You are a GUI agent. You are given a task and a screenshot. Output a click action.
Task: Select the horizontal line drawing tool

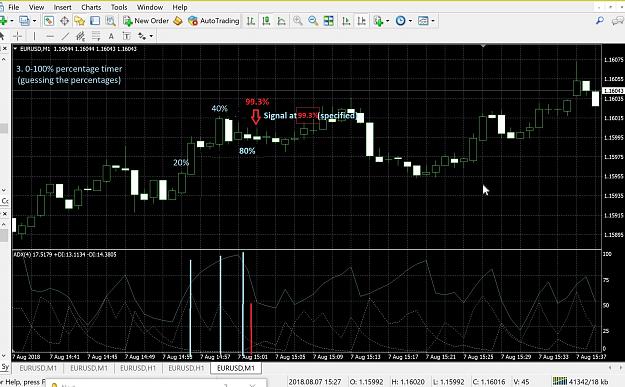50,36
